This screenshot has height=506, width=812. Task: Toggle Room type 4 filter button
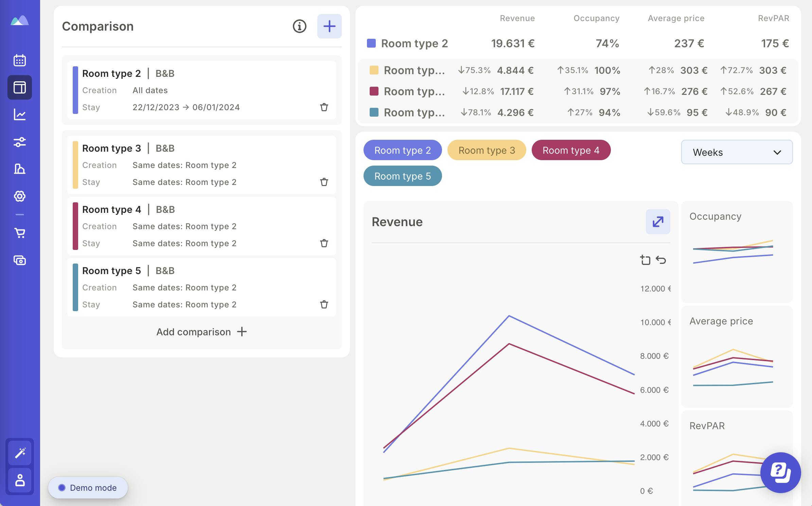571,150
